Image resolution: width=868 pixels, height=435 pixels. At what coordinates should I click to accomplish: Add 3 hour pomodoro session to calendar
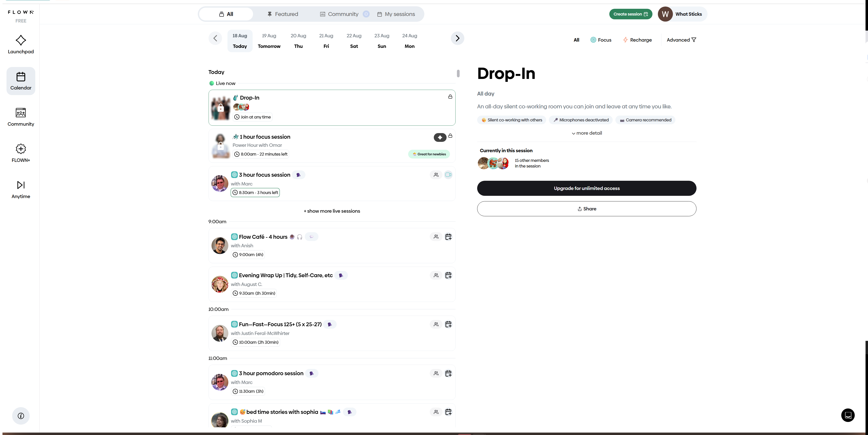(x=448, y=373)
